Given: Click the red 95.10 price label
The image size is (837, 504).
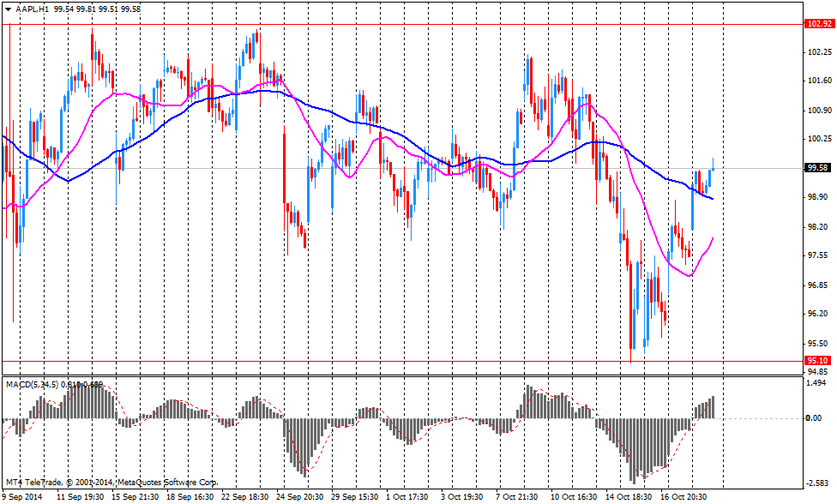Looking at the screenshot, I should tap(819, 361).
